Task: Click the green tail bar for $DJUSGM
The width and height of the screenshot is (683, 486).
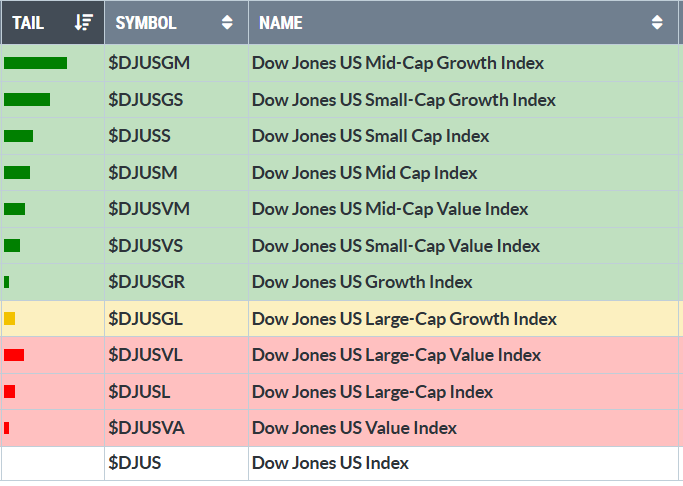Action: click(35, 63)
